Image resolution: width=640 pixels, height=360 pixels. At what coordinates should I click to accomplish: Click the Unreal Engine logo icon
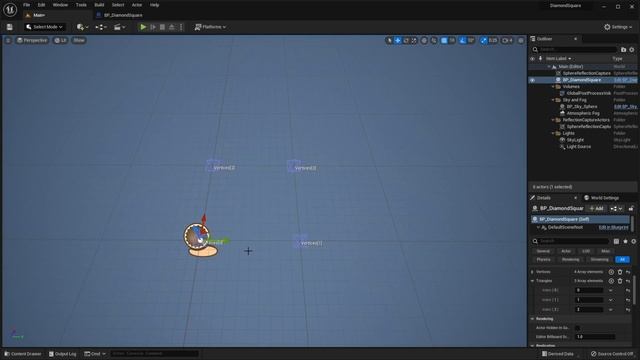(10, 9)
